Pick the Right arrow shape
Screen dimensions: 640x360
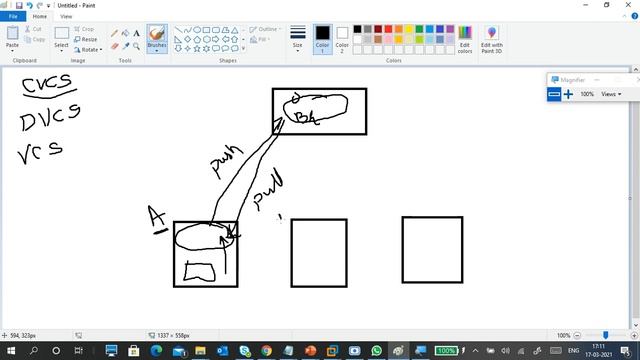click(216, 40)
